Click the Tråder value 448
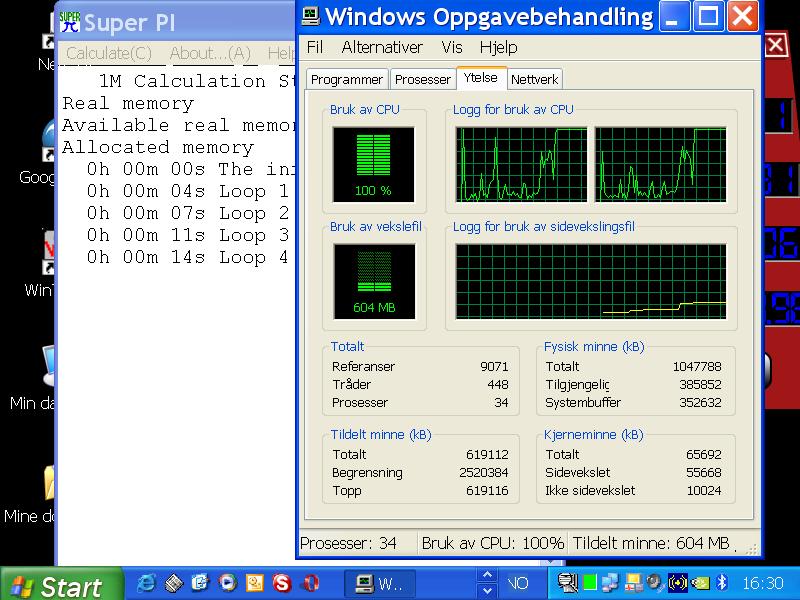 coord(497,384)
